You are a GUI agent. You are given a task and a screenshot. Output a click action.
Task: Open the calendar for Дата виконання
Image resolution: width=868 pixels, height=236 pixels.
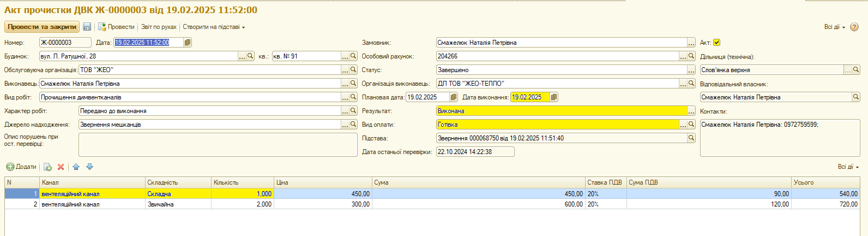(554, 97)
